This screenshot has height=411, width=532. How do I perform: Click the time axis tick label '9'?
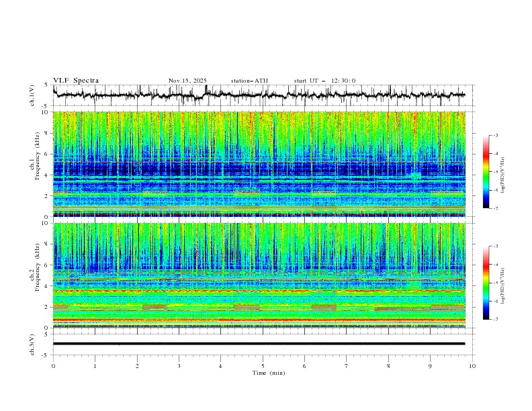click(430, 366)
